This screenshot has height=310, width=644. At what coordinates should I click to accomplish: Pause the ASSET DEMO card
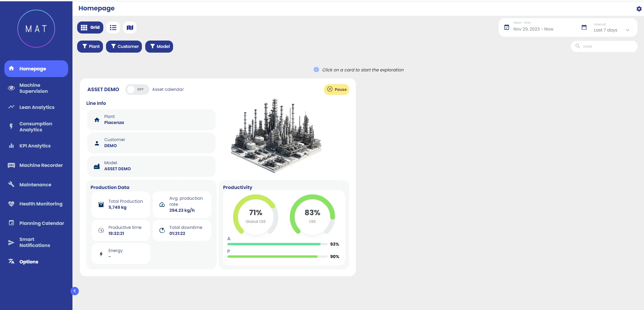(336, 89)
